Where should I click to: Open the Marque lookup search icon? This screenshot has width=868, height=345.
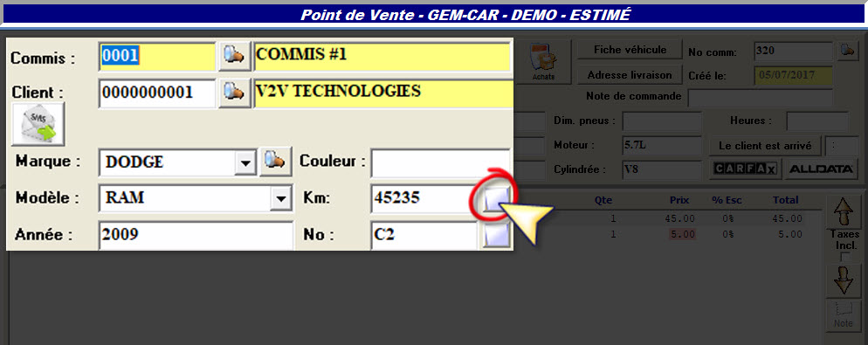coord(276,162)
